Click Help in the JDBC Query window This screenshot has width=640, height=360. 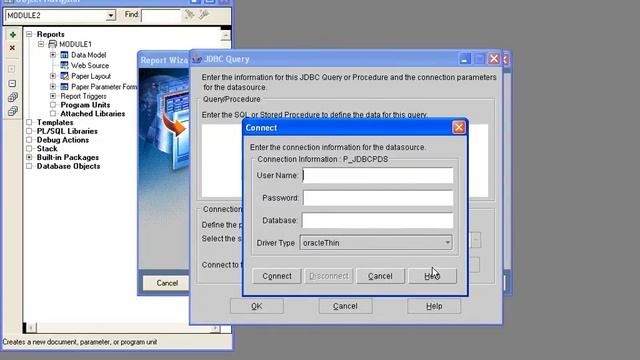click(434, 306)
